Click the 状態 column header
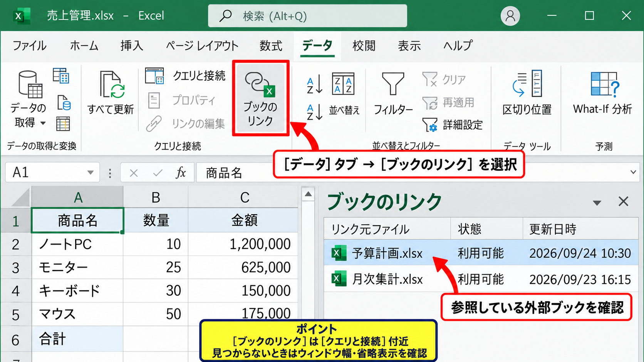644x362 pixels. 486,229
